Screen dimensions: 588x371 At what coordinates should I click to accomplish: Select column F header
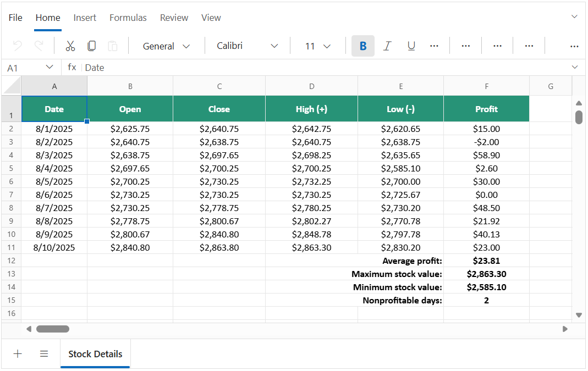click(486, 86)
